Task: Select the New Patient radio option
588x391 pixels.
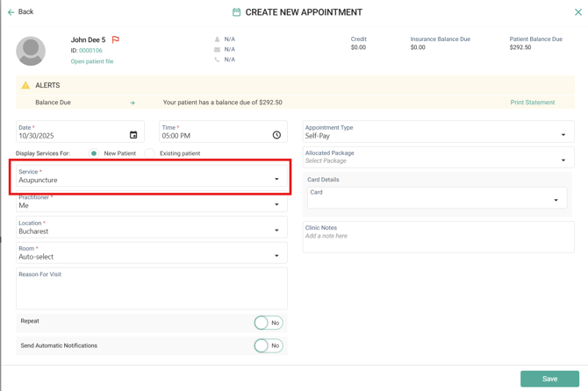Action: (x=95, y=153)
